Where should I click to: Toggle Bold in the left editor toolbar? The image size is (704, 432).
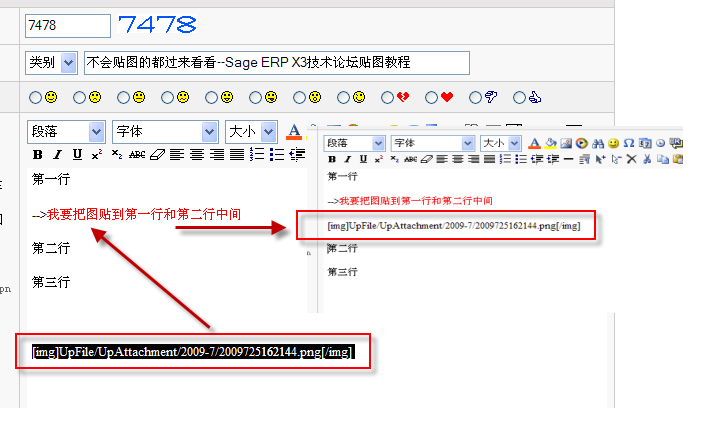(x=37, y=155)
